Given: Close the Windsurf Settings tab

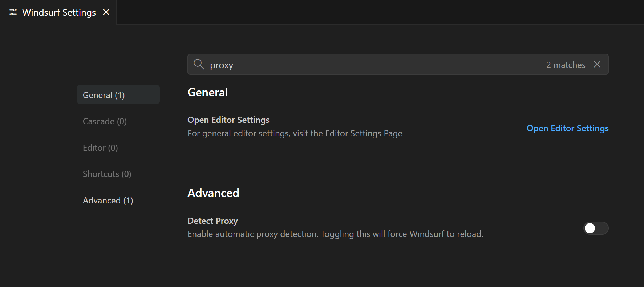Looking at the screenshot, I should tap(106, 12).
